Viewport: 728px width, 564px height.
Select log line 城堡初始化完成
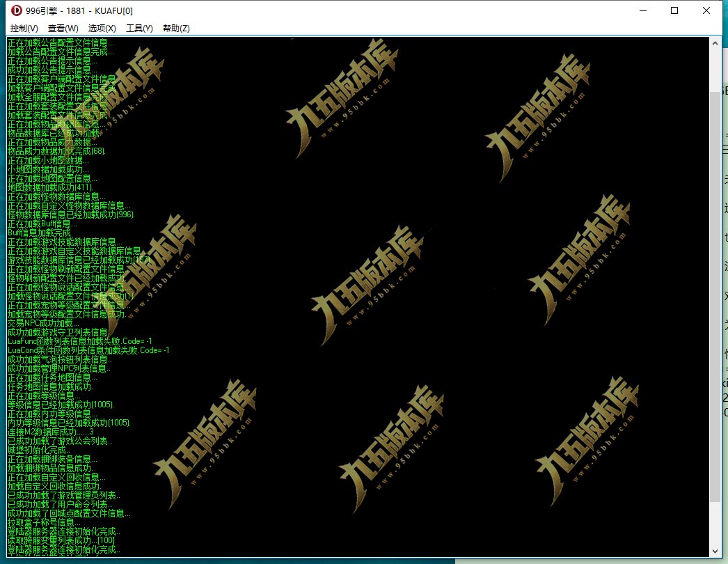[x=39, y=451]
